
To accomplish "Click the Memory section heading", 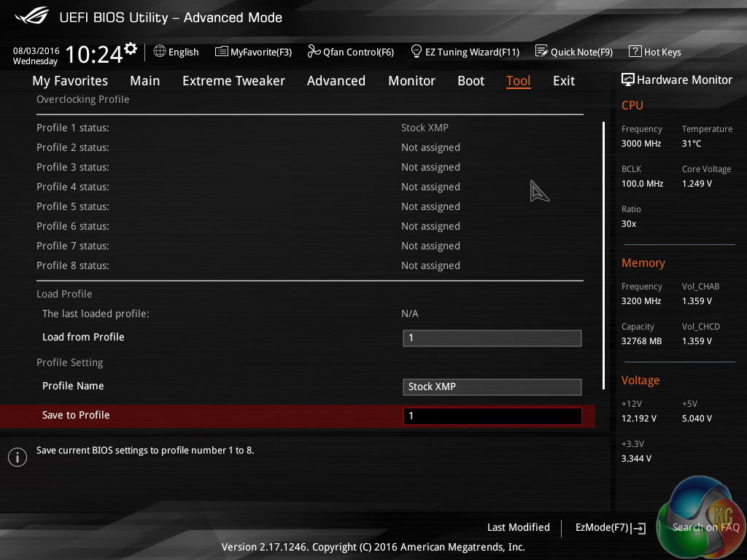I will tap(643, 262).
